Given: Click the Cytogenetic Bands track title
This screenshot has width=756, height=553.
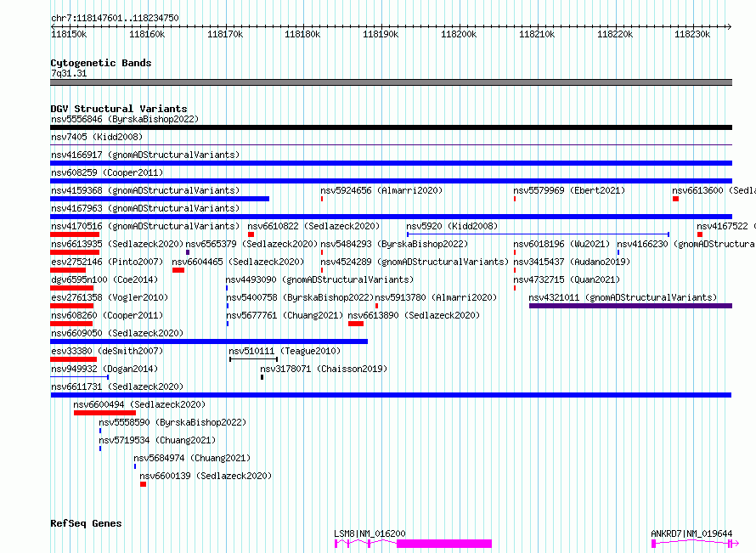Looking at the screenshot, I should (x=101, y=63).
